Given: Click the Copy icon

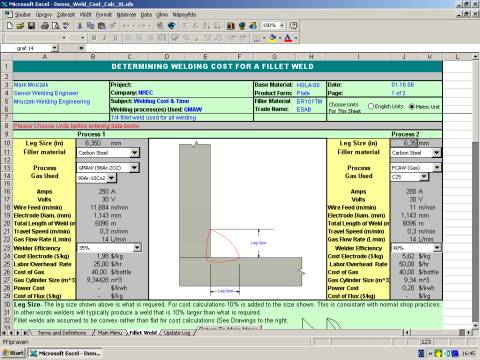Looking at the screenshot, I should click(x=90, y=26).
